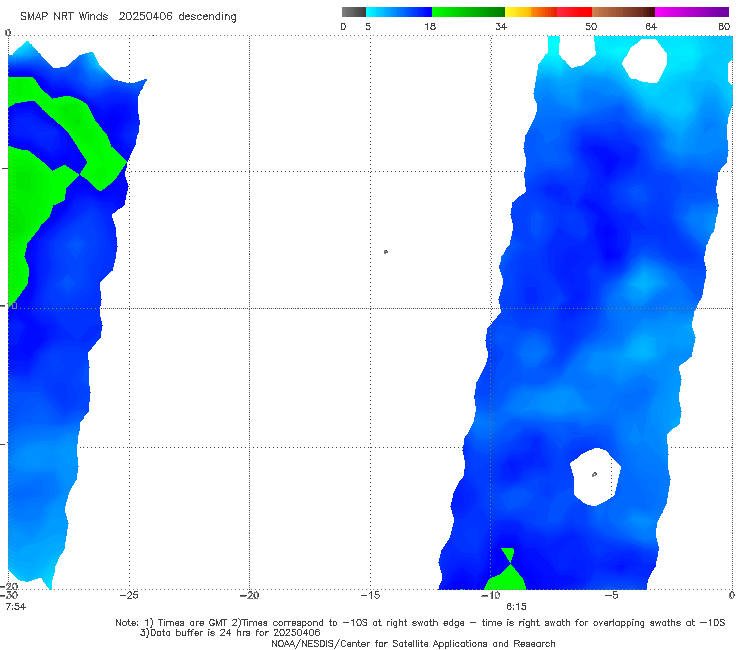Image resolution: width=740 pixels, height=650 pixels.
Task: Click the cyan-to-blue segment of the colorbar
Action: [x=399, y=12]
